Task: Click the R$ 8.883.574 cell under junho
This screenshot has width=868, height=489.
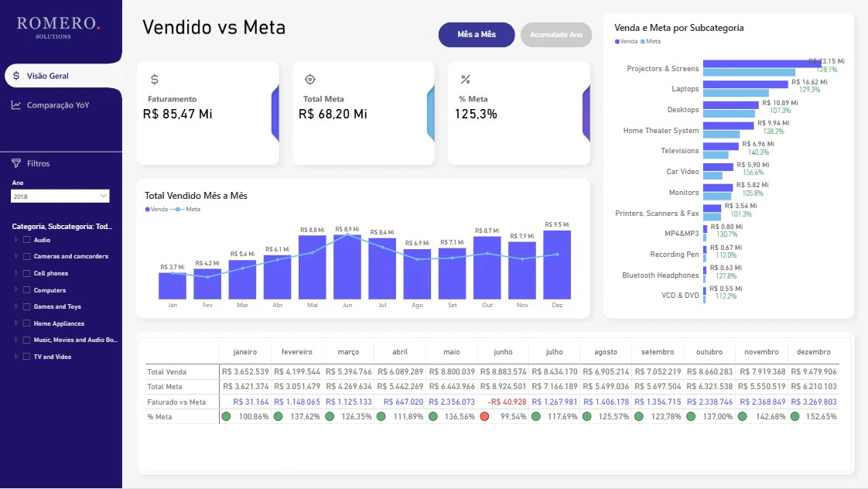Action: point(503,371)
